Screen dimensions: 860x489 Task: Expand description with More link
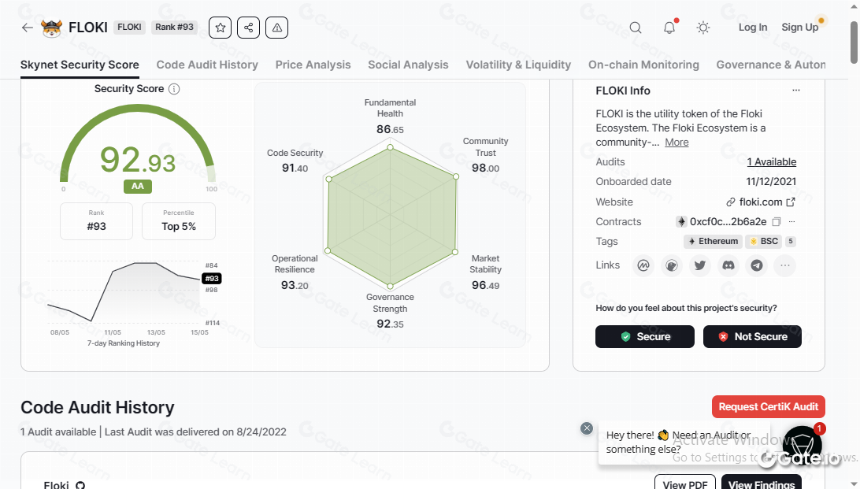[677, 143]
